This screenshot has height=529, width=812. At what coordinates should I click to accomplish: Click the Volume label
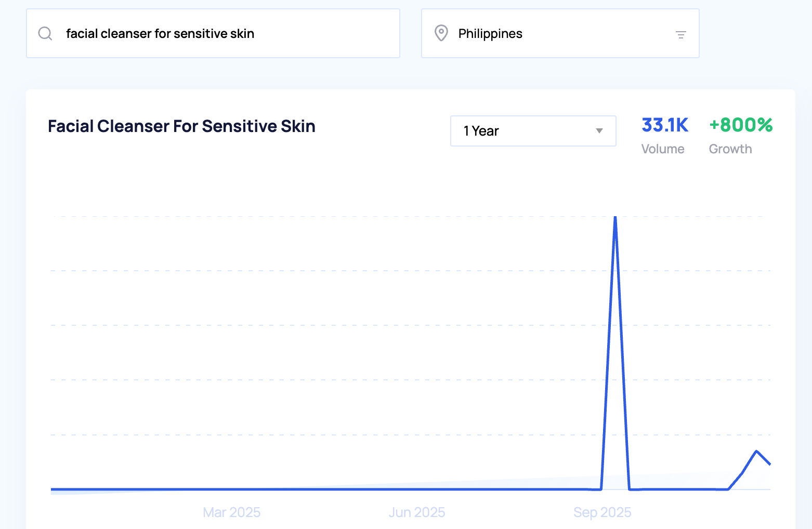click(x=663, y=149)
